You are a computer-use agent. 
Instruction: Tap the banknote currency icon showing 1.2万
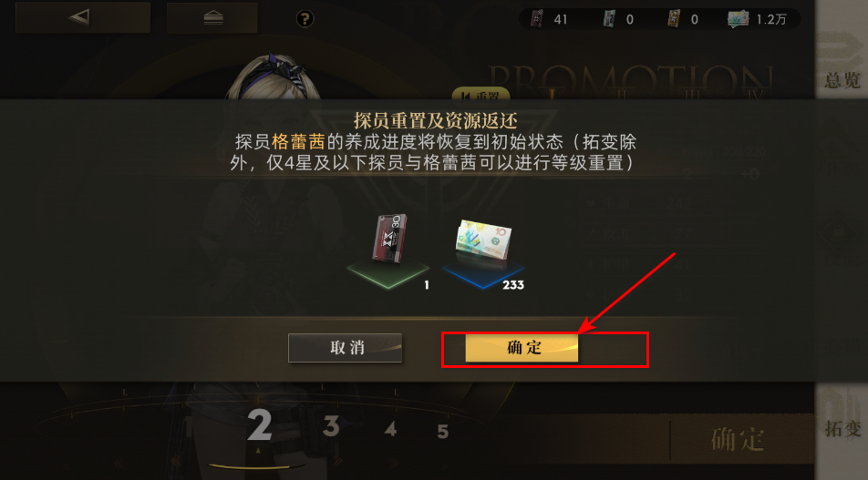(738, 19)
